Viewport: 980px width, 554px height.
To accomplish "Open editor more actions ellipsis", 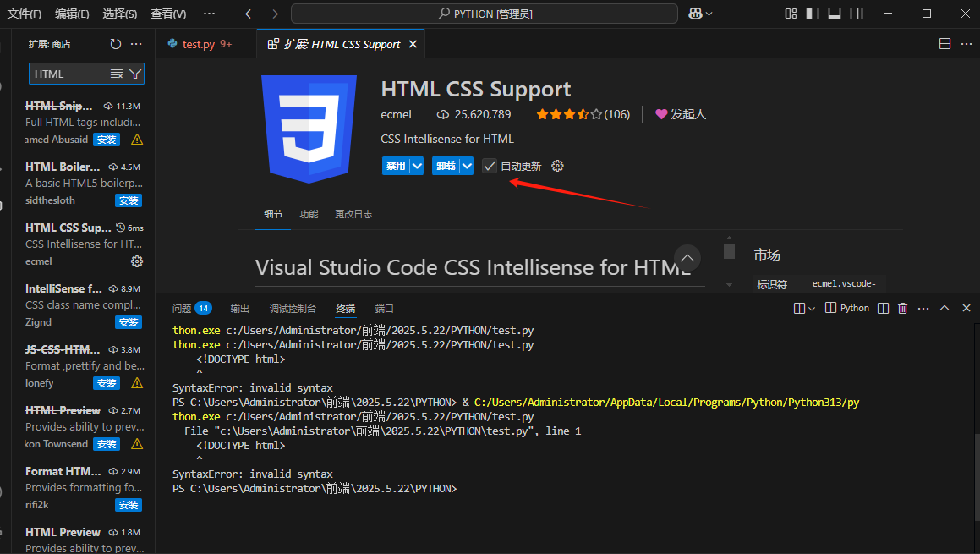I will [966, 44].
